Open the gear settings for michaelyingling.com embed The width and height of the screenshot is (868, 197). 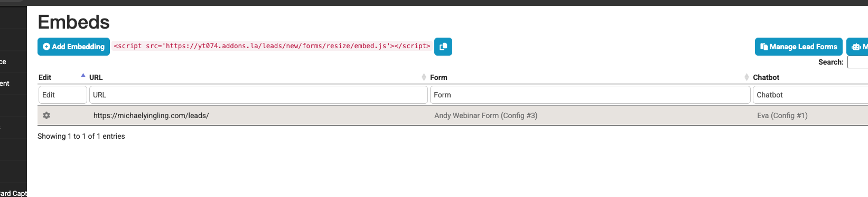click(46, 115)
